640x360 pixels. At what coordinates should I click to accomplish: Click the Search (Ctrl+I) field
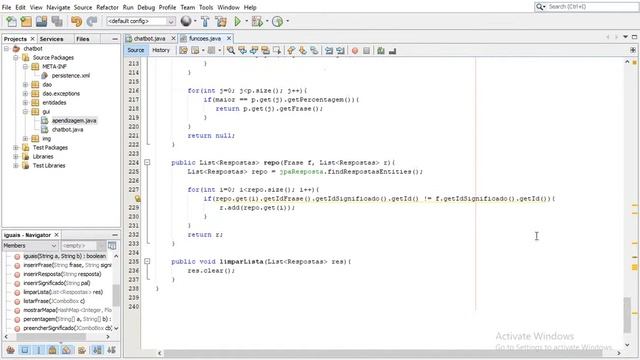click(x=592, y=7)
